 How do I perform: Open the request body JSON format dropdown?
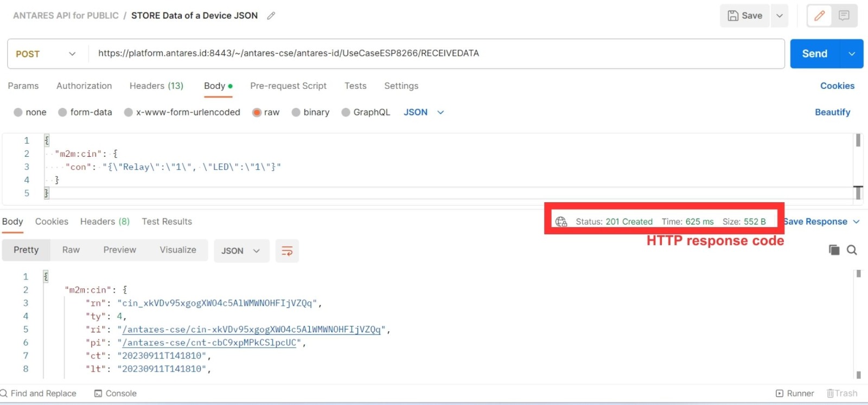pos(424,112)
